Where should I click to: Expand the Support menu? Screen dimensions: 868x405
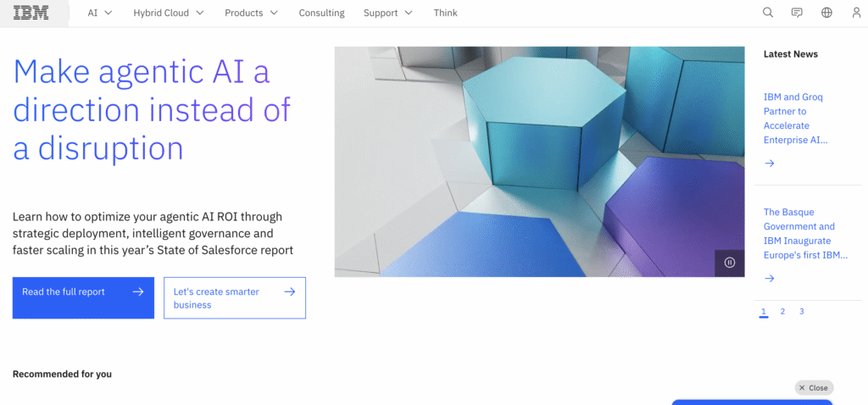point(388,13)
